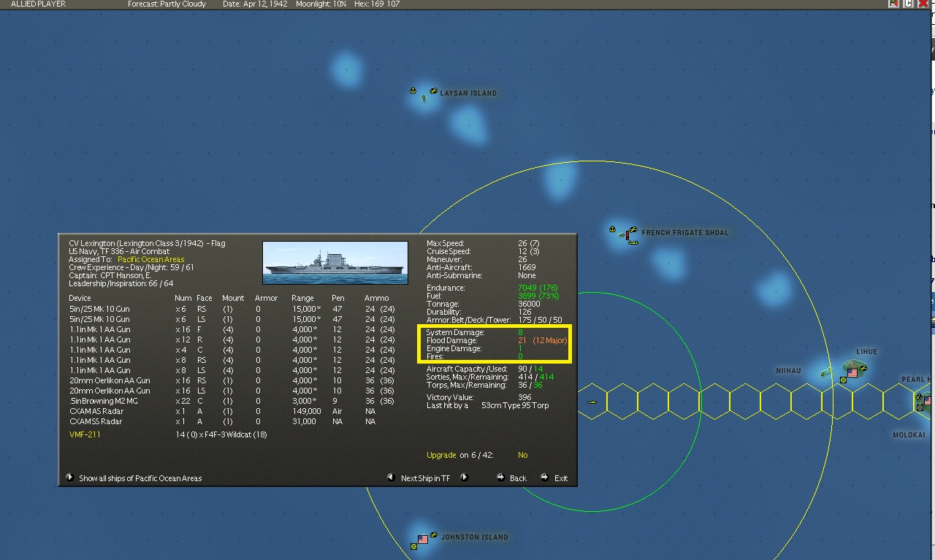Click the CV Lexington ship profile image

[x=335, y=263]
